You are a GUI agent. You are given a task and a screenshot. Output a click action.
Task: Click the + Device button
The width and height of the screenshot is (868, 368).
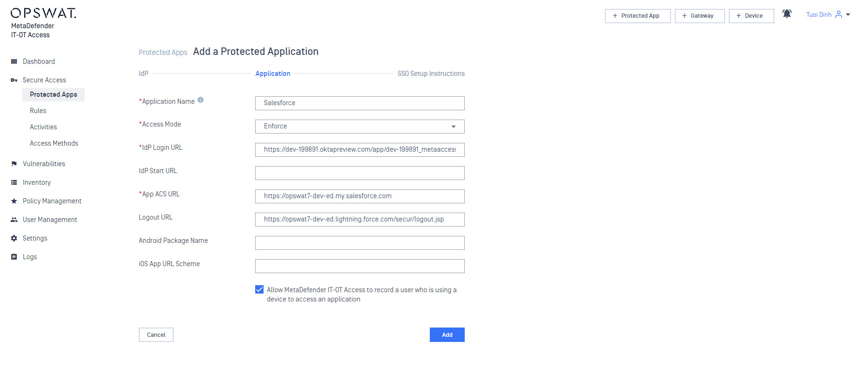tap(752, 16)
